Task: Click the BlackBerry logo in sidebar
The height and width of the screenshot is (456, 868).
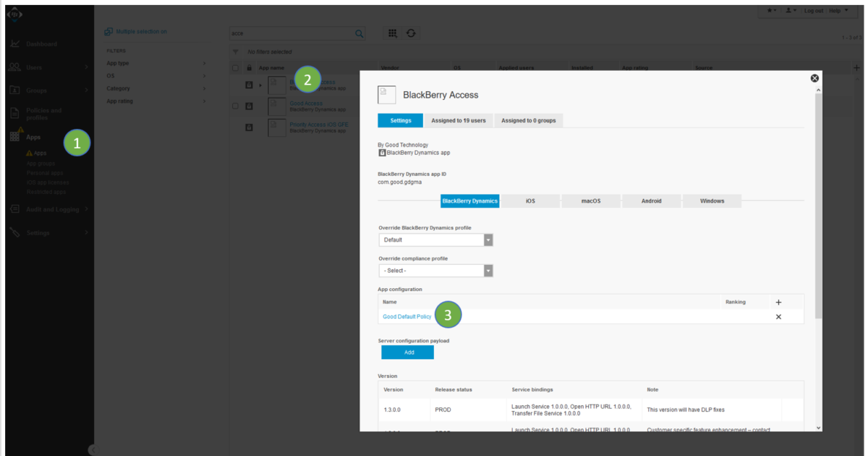Action: [14, 14]
